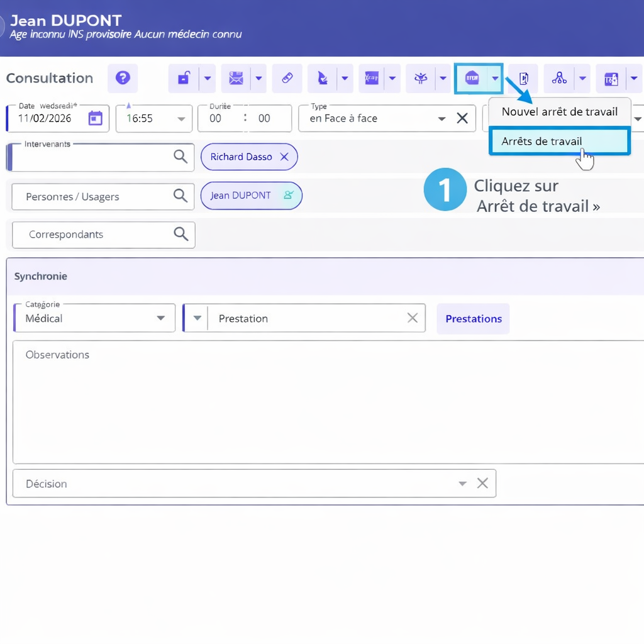Click the envelope mail toolbar icon
This screenshot has height=644, width=644.
[236, 79]
